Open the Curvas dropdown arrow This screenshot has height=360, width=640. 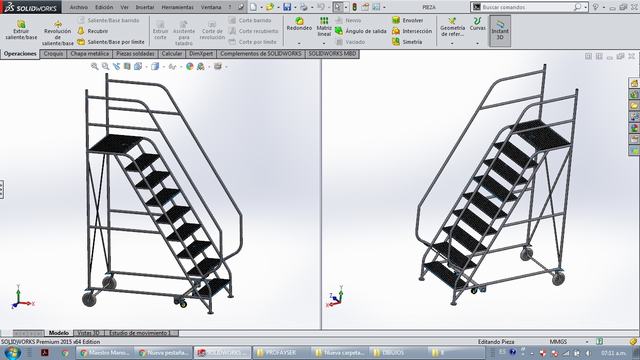[478, 43]
